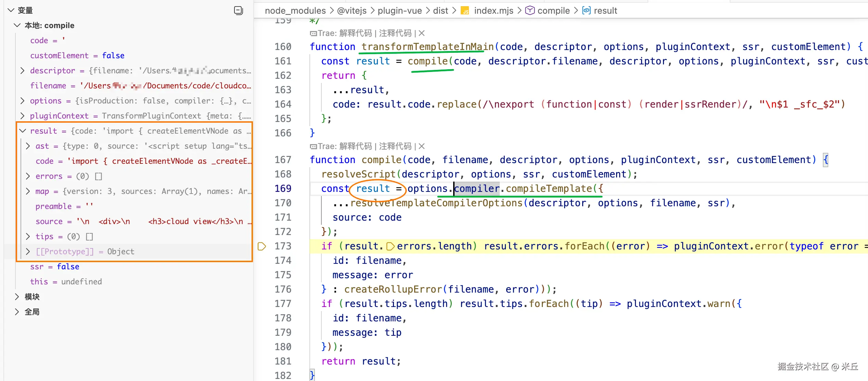Image resolution: width=868 pixels, height=381 pixels.
Task: Click 注释代码 link above compile function
Action: (x=395, y=146)
